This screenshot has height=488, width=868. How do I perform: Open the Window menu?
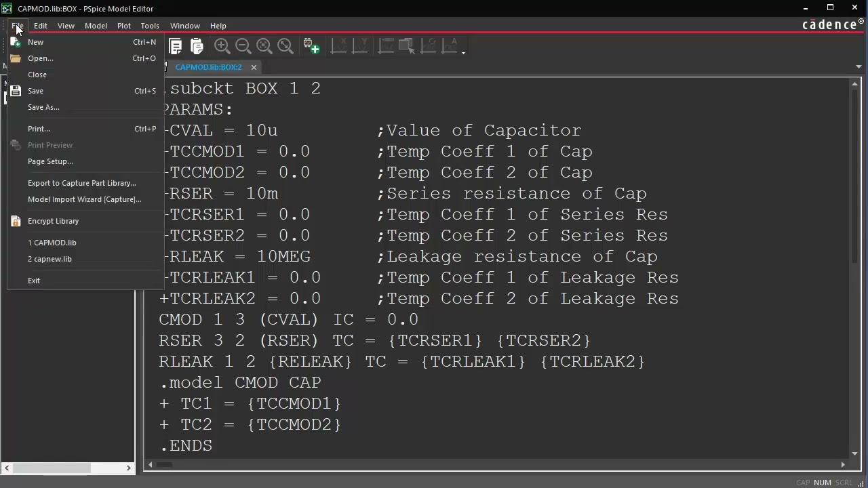point(185,26)
